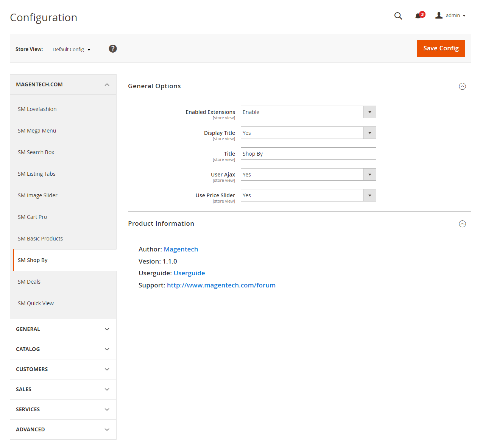Click the Vesion: 1.1.0 text
This screenshot has height=448, width=480.
pos(158,261)
